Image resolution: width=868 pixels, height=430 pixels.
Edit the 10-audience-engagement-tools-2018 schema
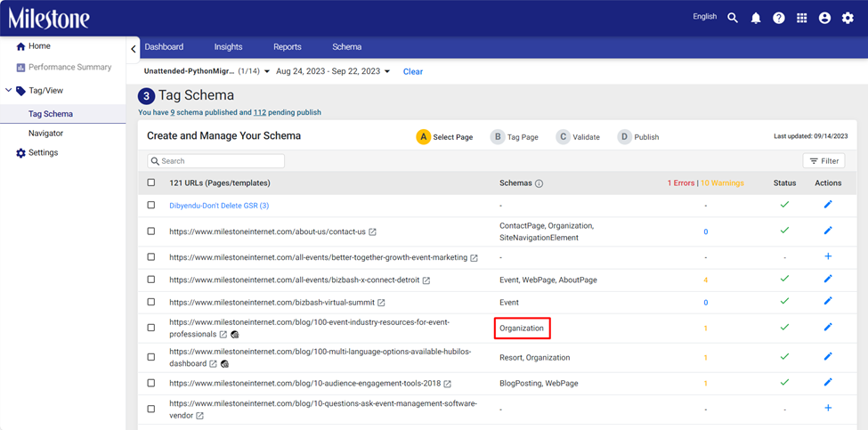[828, 382]
